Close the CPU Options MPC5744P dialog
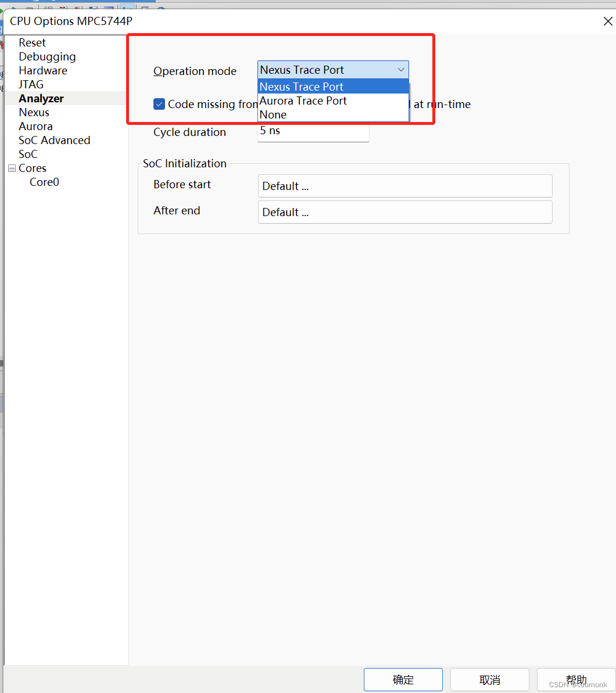This screenshot has width=616, height=693. pos(608,21)
